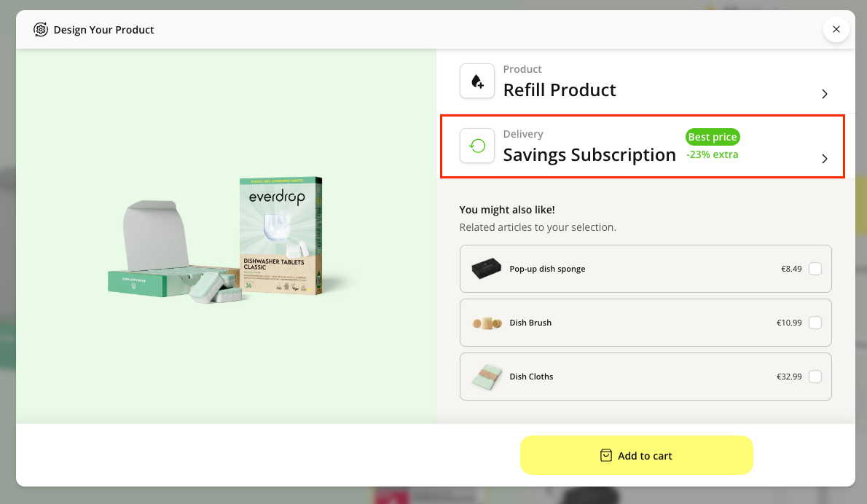The image size is (867, 504).
Task: Click the Dish Brush product image
Action: click(x=487, y=323)
